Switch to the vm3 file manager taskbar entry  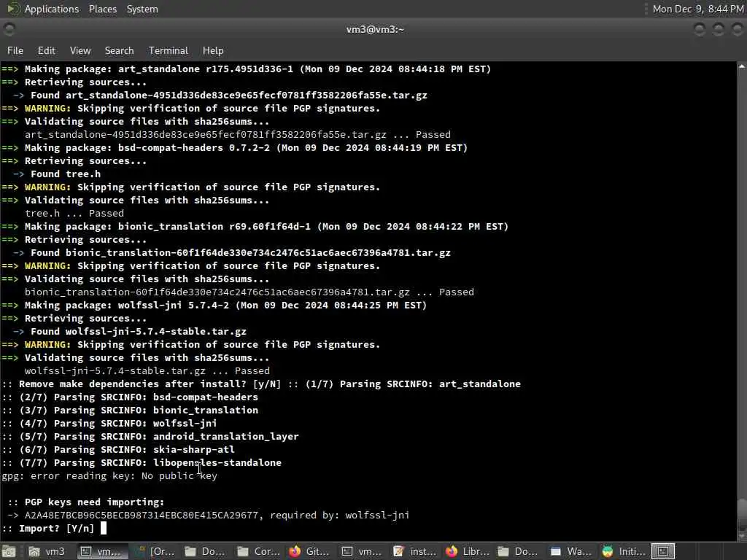click(x=47, y=551)
